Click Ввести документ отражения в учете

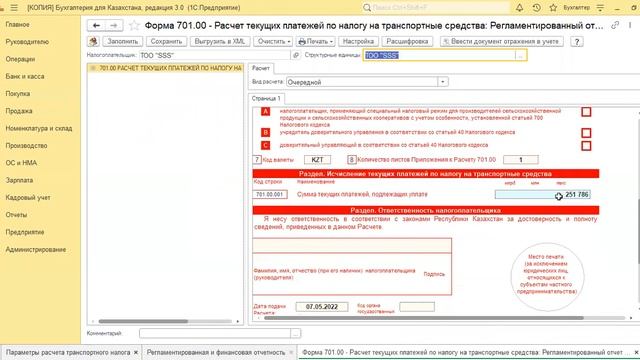pyautogui.click(x=502, y=41)
